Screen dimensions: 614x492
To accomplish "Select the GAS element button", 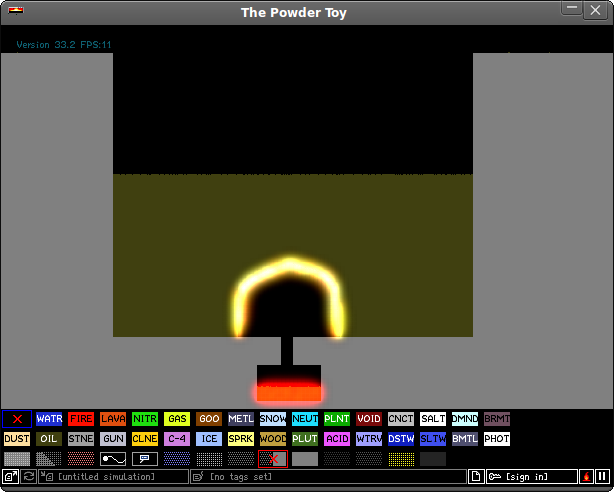I will (x=177, y=419).
